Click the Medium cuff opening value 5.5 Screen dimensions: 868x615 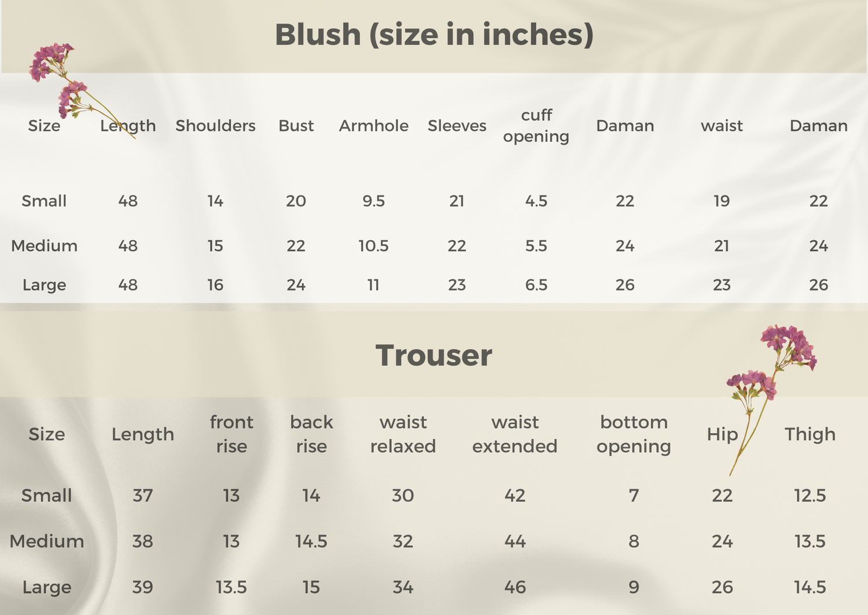coord(536,246)
